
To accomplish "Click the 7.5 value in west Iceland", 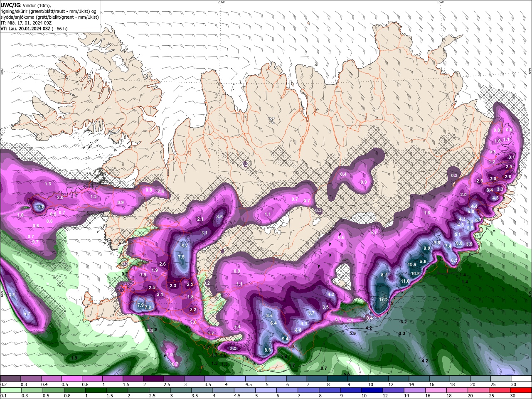I will click(x=181, y=257).
